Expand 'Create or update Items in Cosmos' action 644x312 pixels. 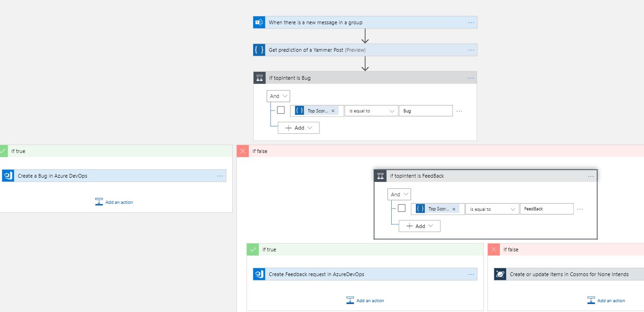tap(569, 274)
